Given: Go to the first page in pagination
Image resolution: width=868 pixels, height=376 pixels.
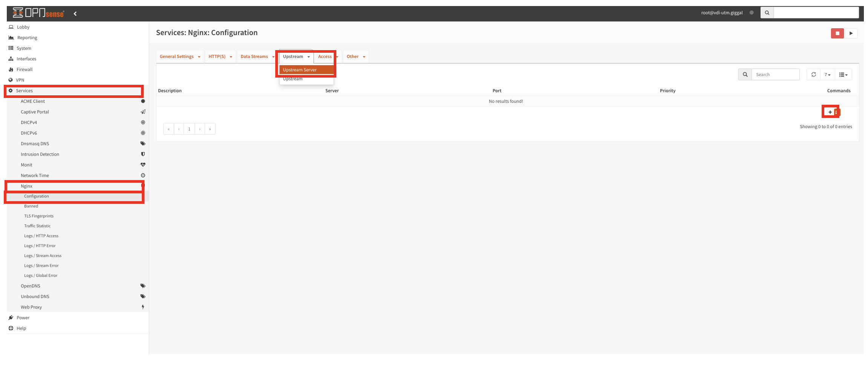Looking at the screenshot, I should coord(169,129).
